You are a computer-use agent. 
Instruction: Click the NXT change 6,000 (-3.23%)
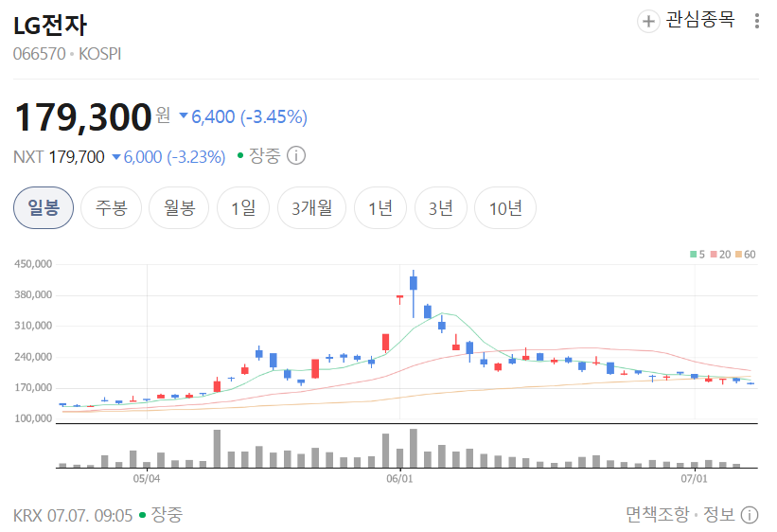pos(168,157)
